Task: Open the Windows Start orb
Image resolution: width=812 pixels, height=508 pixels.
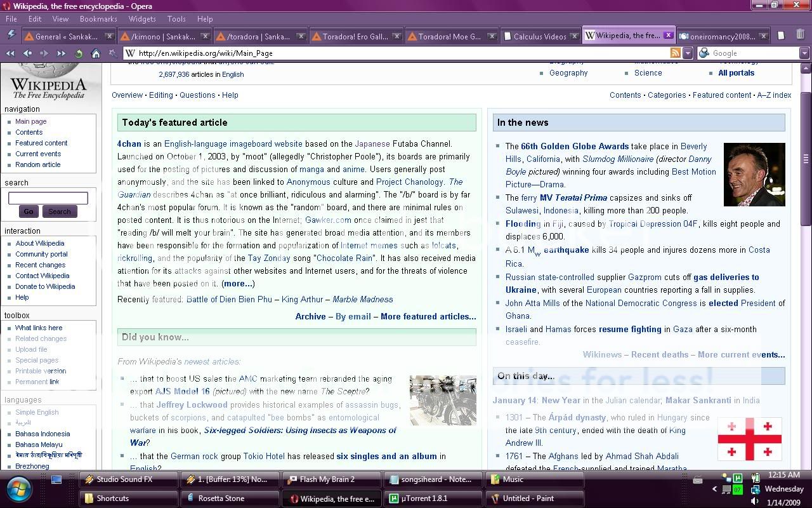Action: (x=20, y=490)
